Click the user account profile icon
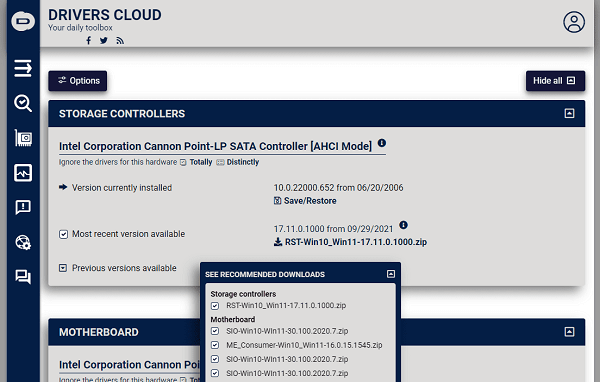This screenshot has width=600, height=382. point(574,22)
